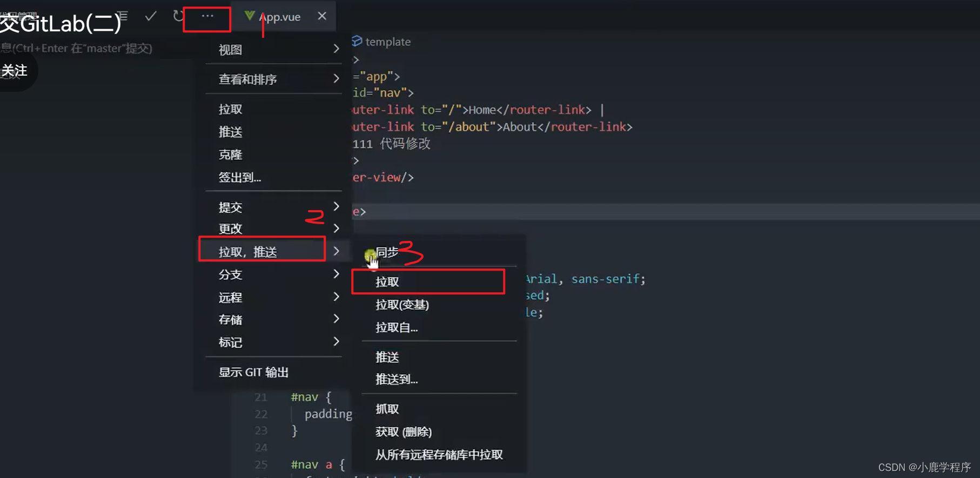Click the Home router-link text in code
The image size is (980, 478).
tap(482, 110)
